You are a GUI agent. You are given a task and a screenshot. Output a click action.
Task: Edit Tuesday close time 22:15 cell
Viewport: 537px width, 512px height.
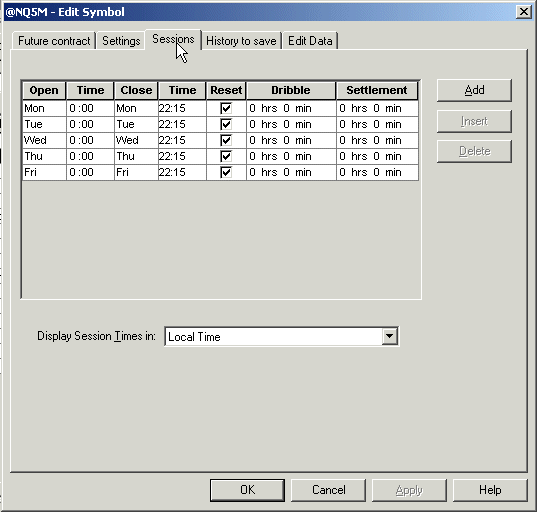point(182,124)
